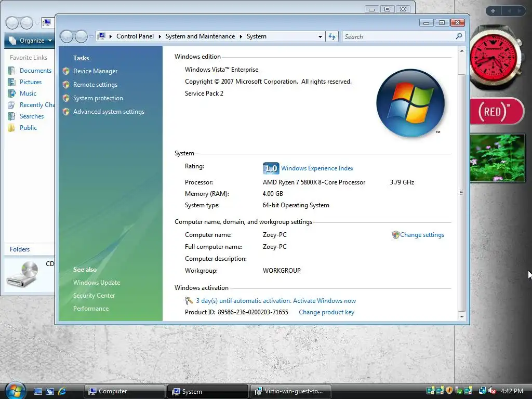Image resolution: width=532 pixels, height=399 pixels.
Task: Open Recently Changed in Favorite Links
Action: (37, 105)
